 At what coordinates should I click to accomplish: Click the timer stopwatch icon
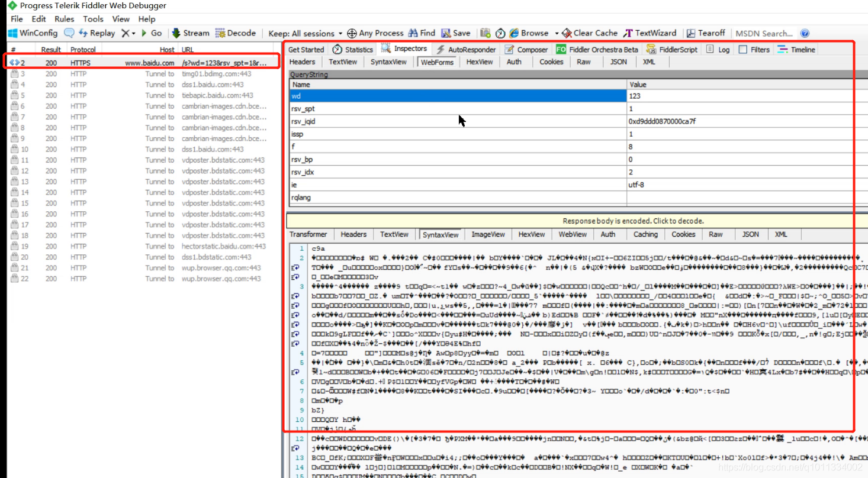[500, 33]
